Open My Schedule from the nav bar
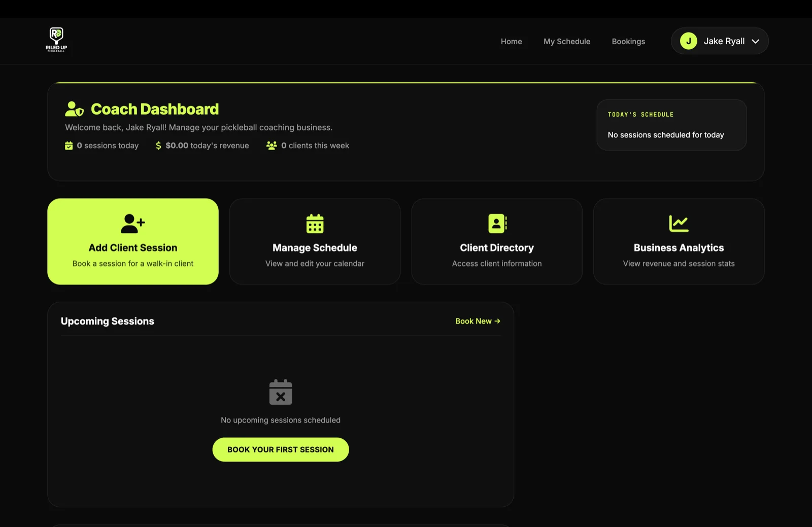Viewport: 812px width, 527px height. coord(566,42)
